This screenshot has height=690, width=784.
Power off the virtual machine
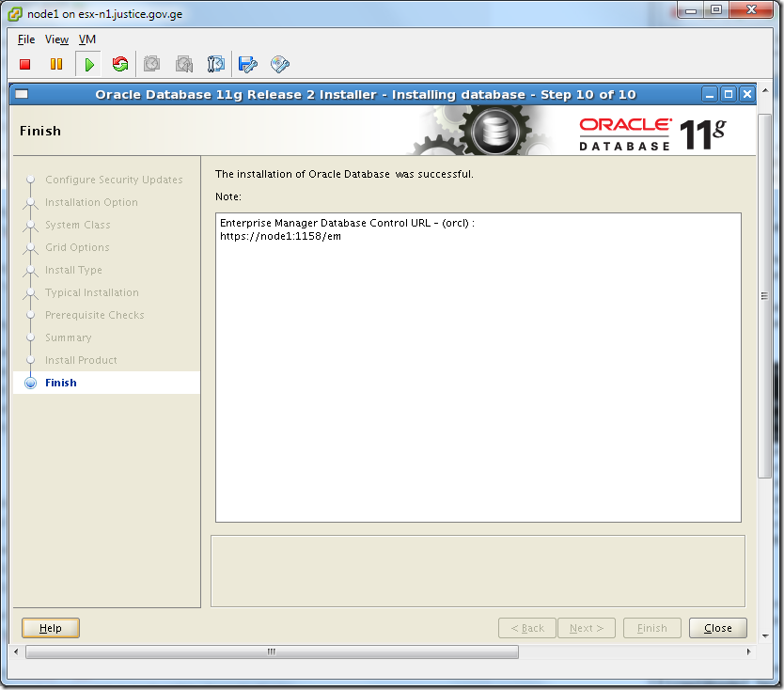pyautogui.click(x=24, y=64)
